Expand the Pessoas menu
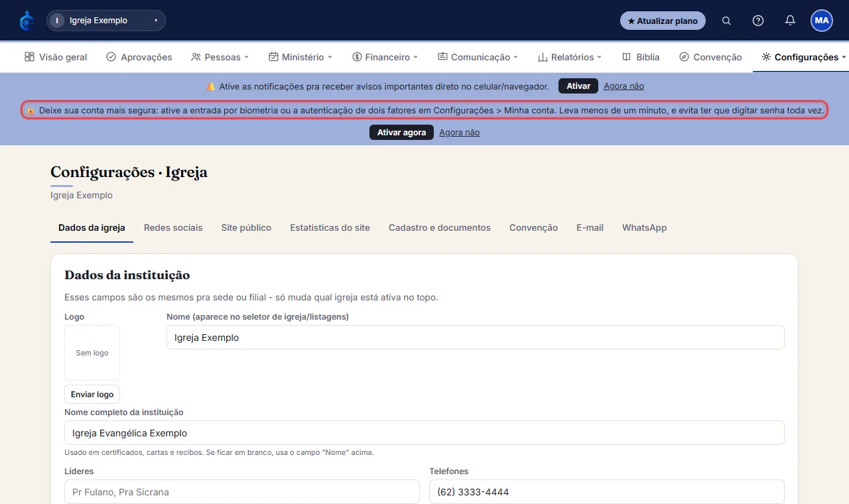Image resolution: width=849 pixels, height=504 pixels. pyautogui.click(x=220, y=57)
